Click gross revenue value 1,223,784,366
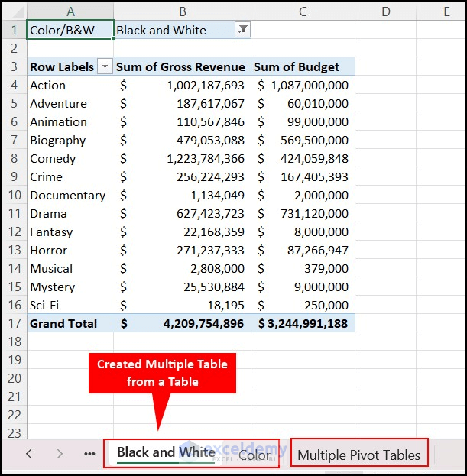467x476 pixels. pos(206,159)
